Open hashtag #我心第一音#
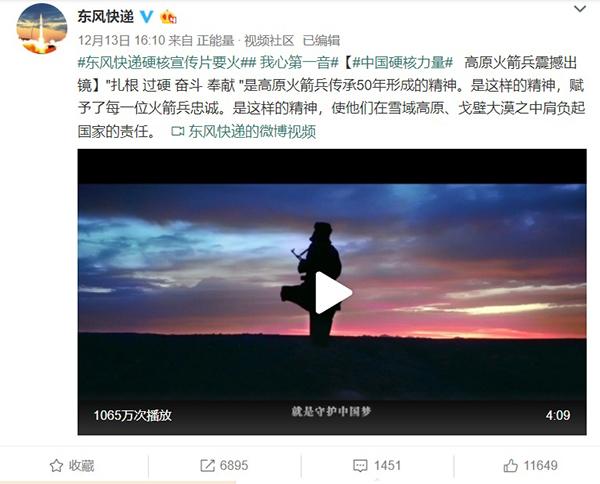Viewport: 600px width, 484px height. click(300, 63)
